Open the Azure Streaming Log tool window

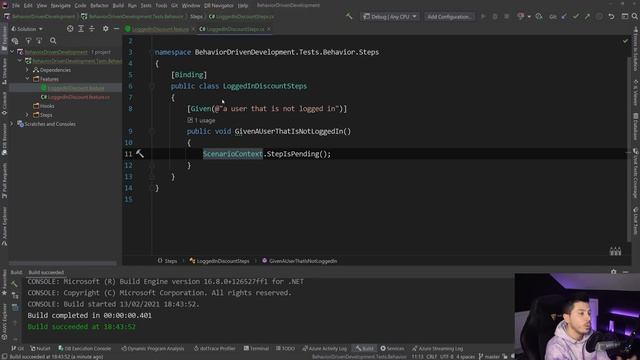437,349
